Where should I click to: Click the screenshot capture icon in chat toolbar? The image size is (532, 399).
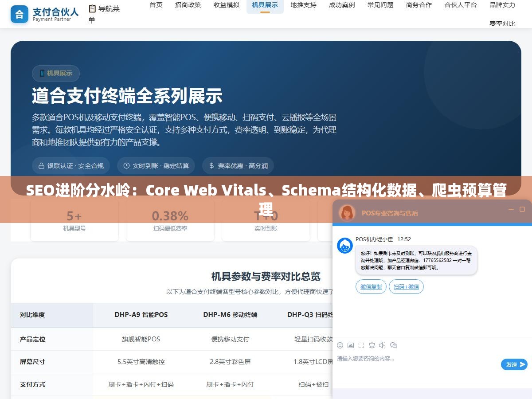(x=361, y=345)
